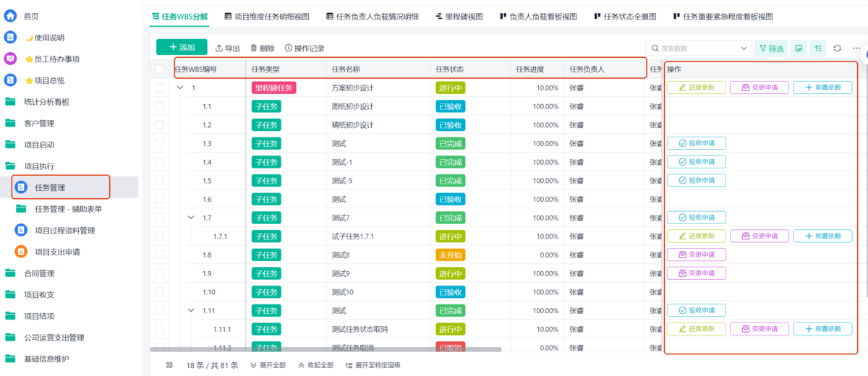Switch to the 里程碑视图 tab
The width and height of the screenshot is (868, 376).
pyautogui.click(x=459, y=16)
